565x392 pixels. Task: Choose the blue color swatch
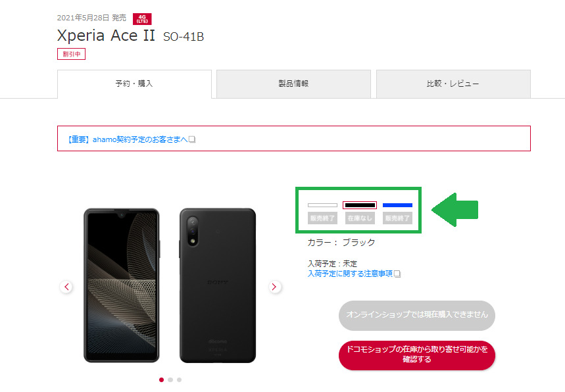tap(397, 205)
